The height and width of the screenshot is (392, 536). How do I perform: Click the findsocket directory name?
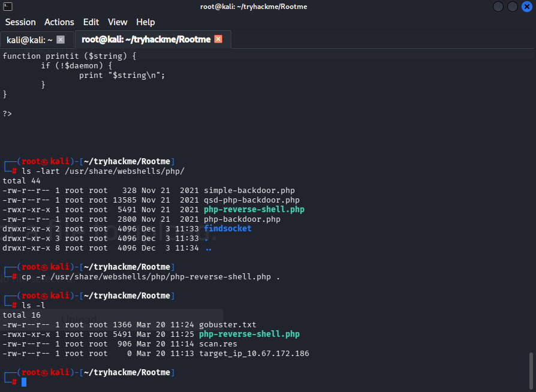coord(228,228)
